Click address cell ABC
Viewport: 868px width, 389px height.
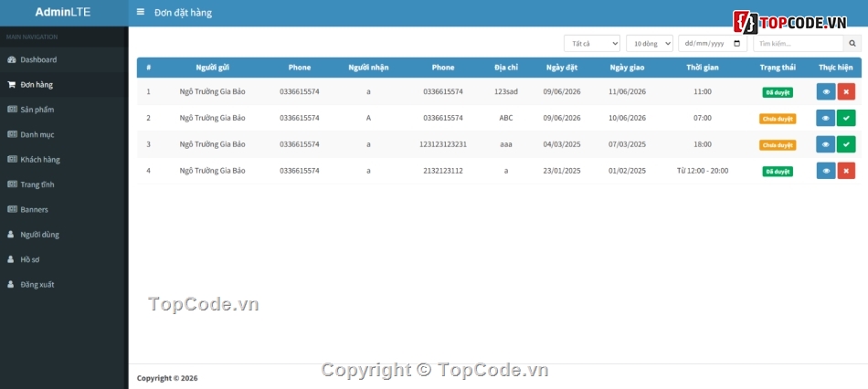pyautogui.click(x=506, y=118)
